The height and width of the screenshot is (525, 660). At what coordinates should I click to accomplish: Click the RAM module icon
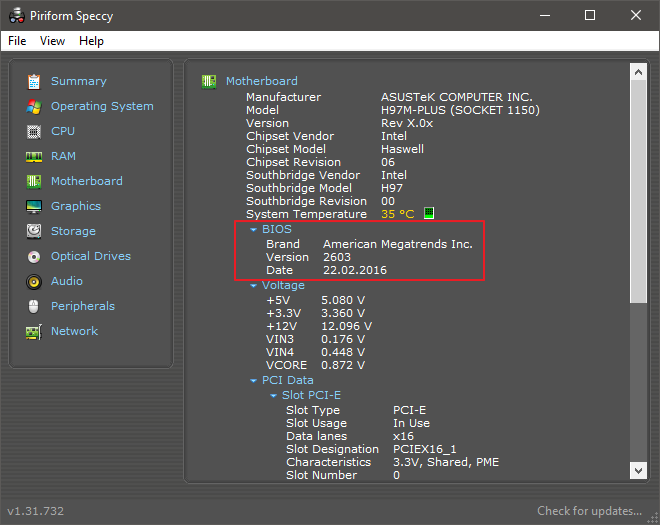coord(34,157)
